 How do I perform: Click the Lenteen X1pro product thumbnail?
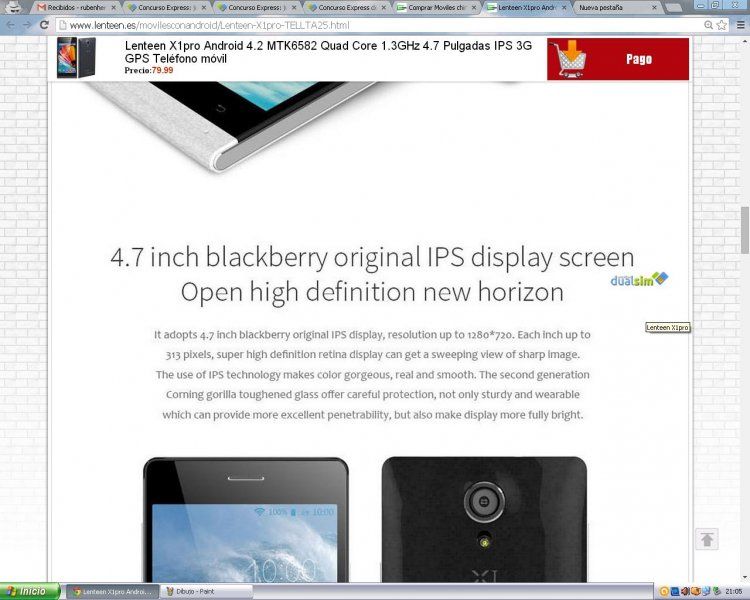click(x=76, y=58)
